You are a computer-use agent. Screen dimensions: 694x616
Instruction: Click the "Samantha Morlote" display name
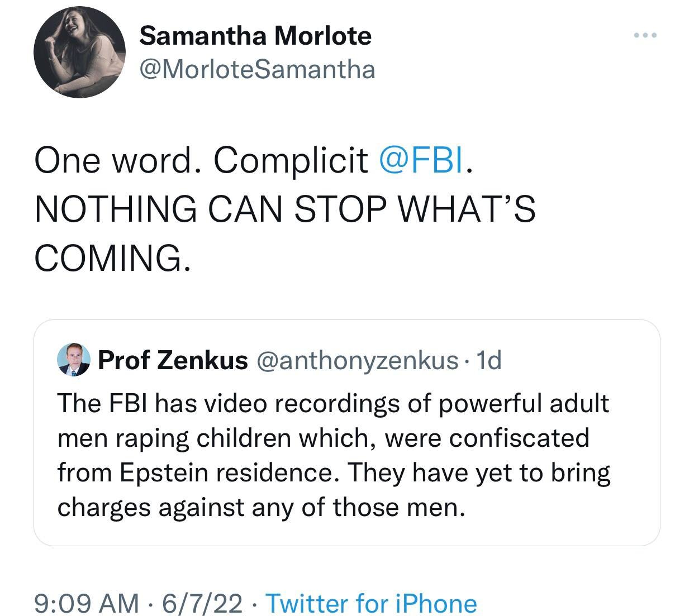click(255, 36)
